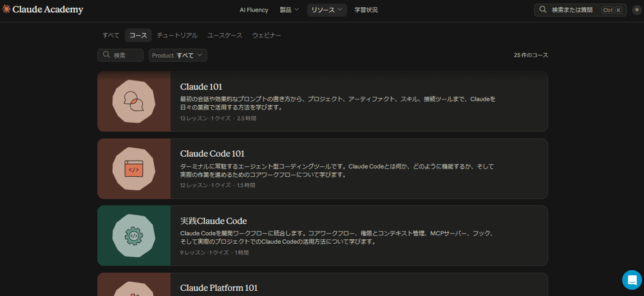Open the chat support bubble icon
Viewport: 644px width, 296px height.
(x=632, y=280)
